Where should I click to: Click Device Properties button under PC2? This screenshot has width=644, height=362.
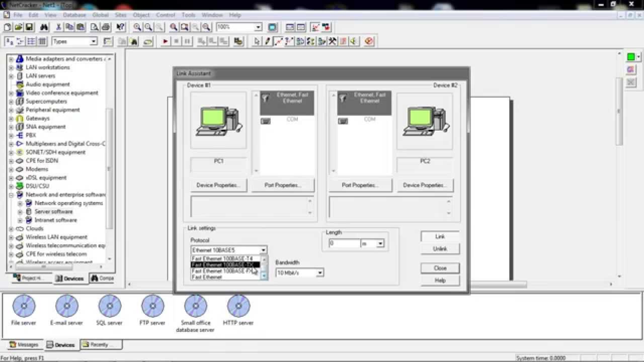[x=425, y=185]
